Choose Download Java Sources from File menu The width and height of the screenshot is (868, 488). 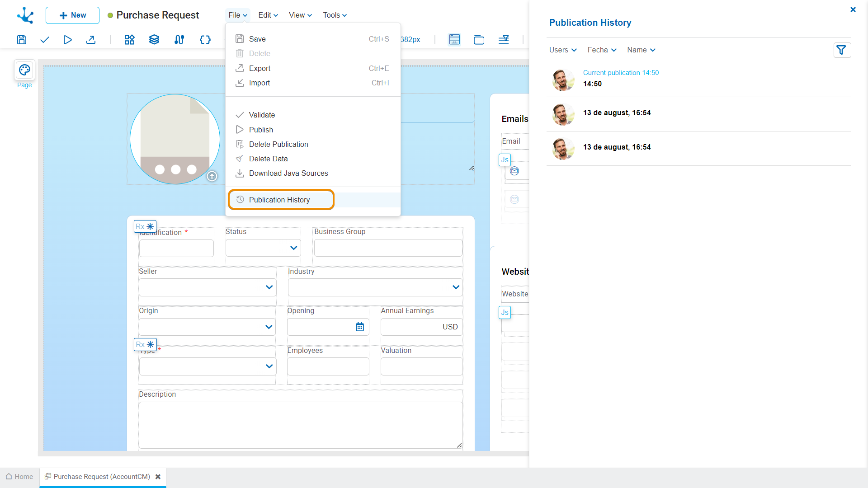288,174
